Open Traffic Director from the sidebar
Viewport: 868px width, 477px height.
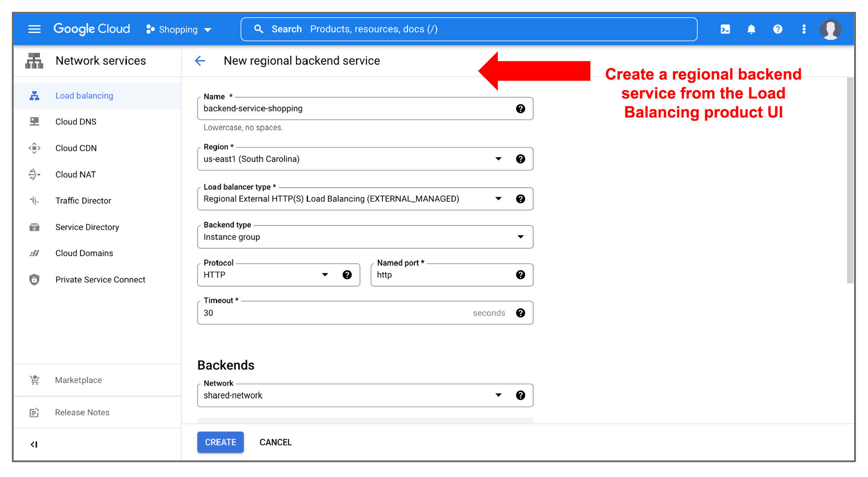97,201
